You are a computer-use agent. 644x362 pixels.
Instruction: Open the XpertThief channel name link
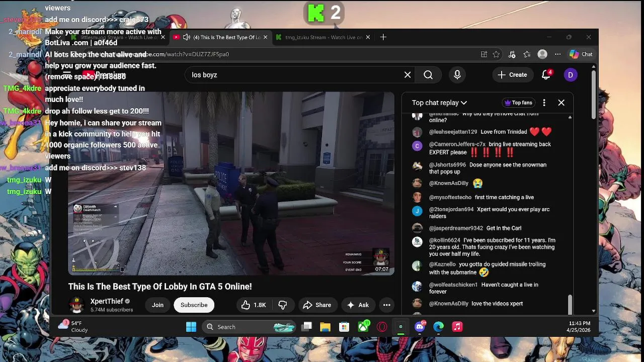pos(107,301)
